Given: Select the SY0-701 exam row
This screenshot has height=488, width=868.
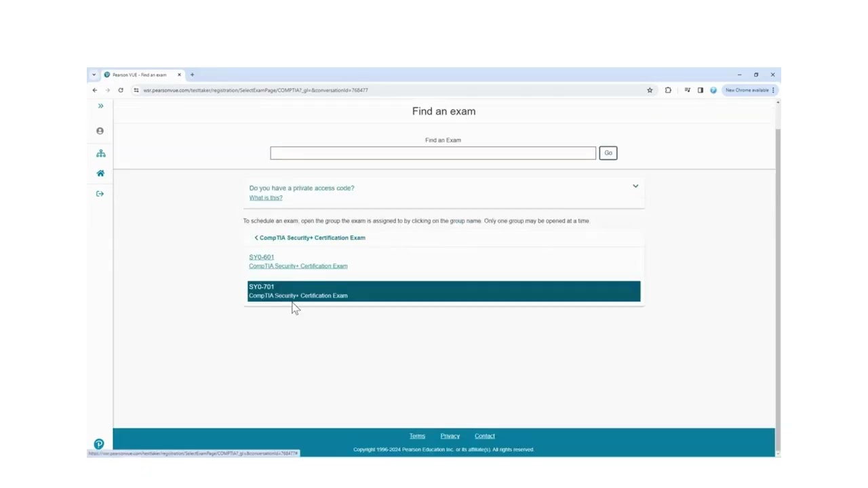Looking at the screenshot, I should pyautogui.click(x=443, y=291).
